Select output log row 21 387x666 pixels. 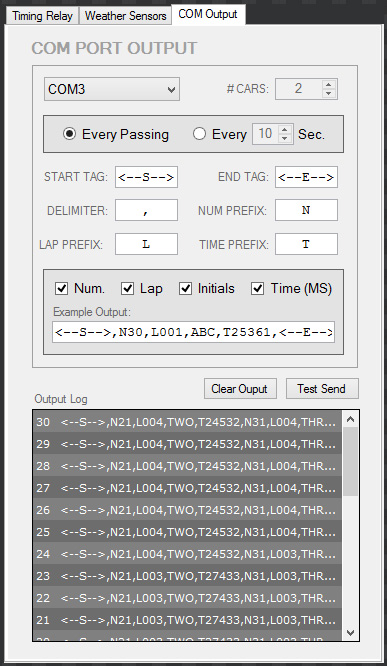(187, 620)
